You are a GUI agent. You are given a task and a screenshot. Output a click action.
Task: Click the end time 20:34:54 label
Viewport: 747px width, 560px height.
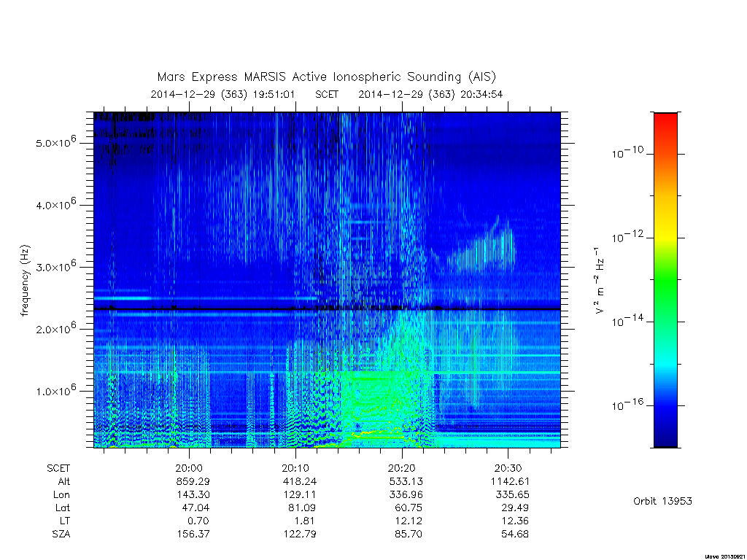(x=481, y=94)
